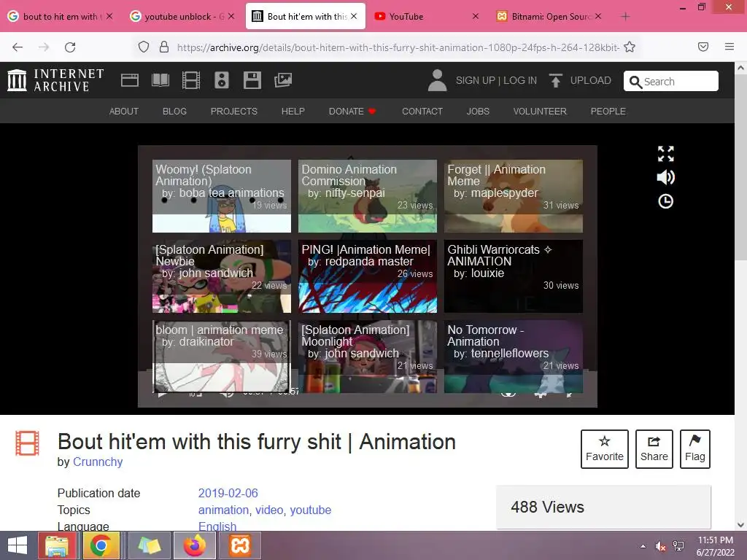
Task: Open the CONTACT menu item
Action: pyautogui.click(x=422, y=111)
